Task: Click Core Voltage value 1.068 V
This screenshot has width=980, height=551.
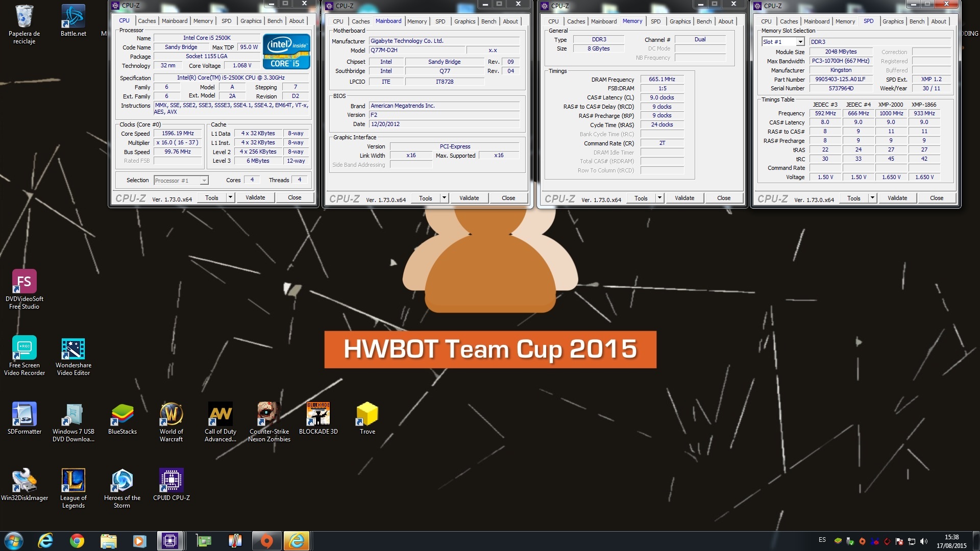Action: coord(242,65)
